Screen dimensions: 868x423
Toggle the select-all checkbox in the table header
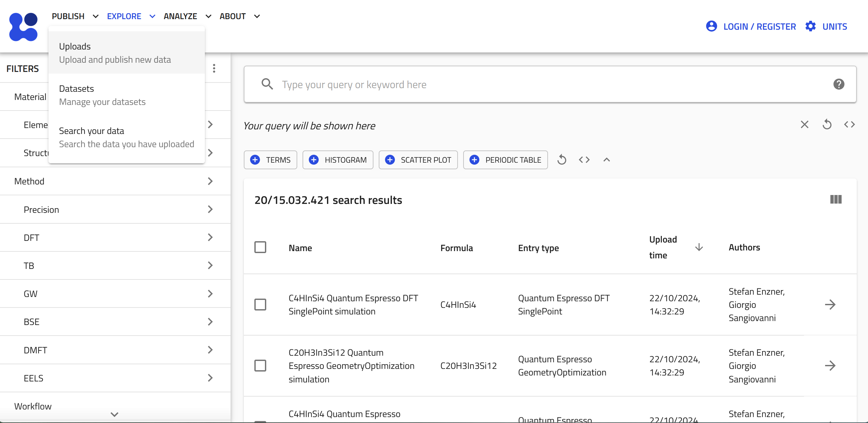pos(260,247)
